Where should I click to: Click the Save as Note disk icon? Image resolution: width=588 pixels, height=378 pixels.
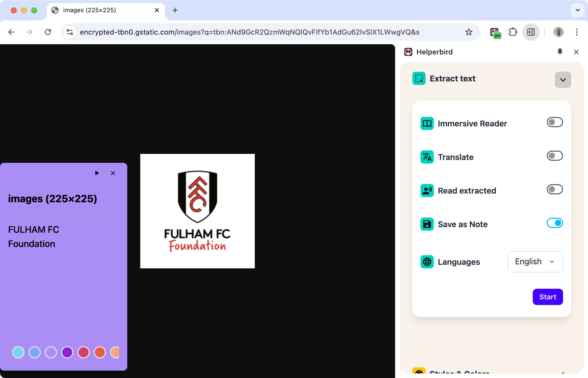[x=427, y=224]
